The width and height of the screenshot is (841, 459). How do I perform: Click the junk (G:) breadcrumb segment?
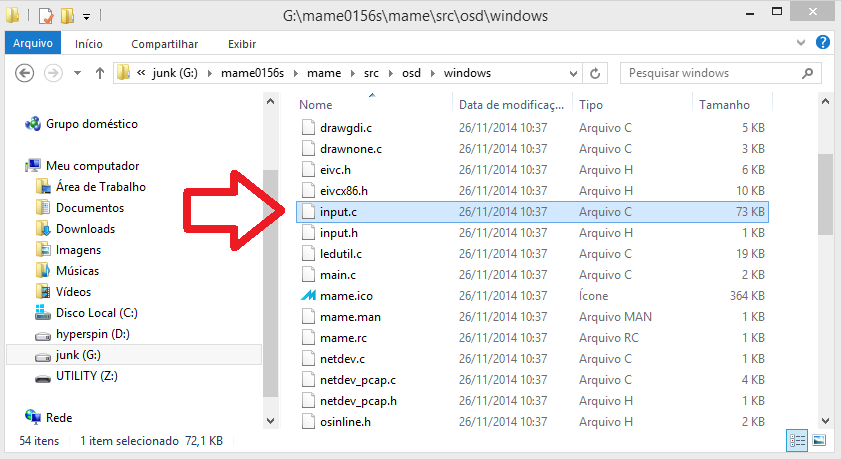pos(175,73)
